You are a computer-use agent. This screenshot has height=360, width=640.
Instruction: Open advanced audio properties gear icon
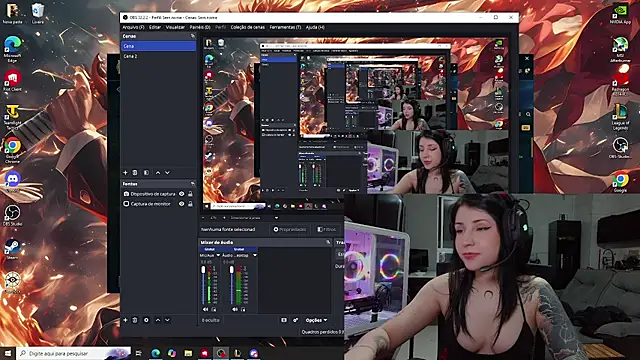point(295,320)
